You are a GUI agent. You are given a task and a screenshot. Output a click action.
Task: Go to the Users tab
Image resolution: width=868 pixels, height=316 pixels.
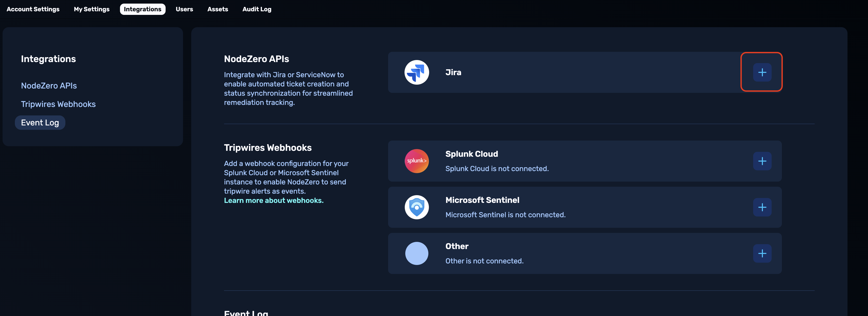(184, 9)
